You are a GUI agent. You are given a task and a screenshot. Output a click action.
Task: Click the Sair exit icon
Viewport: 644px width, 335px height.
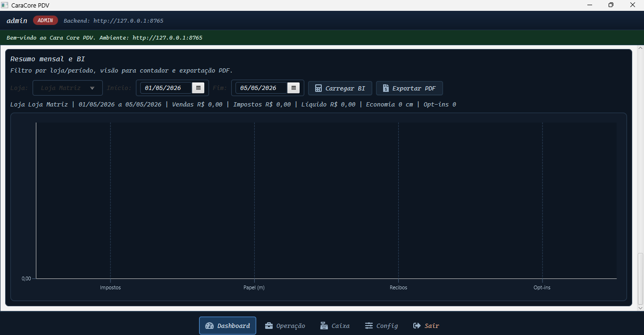pyautogui.click(x=417, y=326)
